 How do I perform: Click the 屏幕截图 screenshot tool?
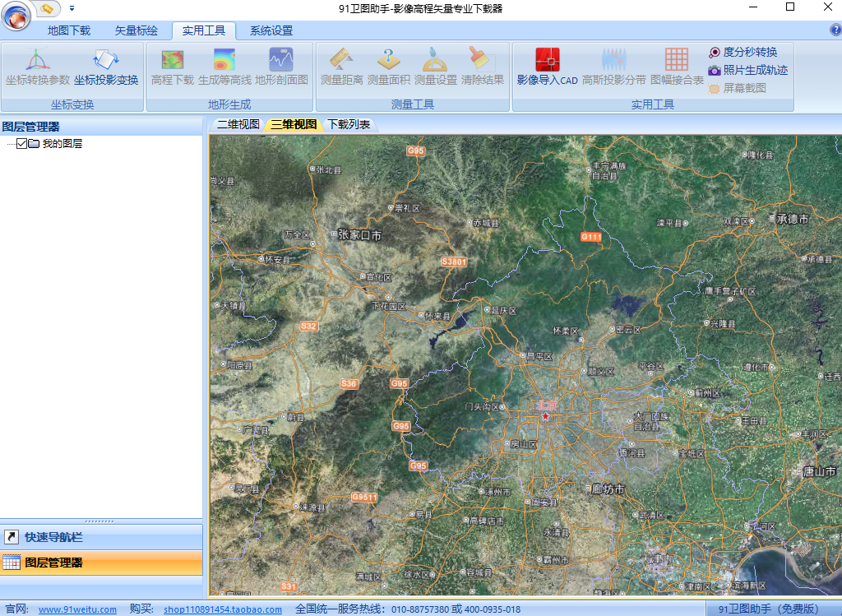738,88
